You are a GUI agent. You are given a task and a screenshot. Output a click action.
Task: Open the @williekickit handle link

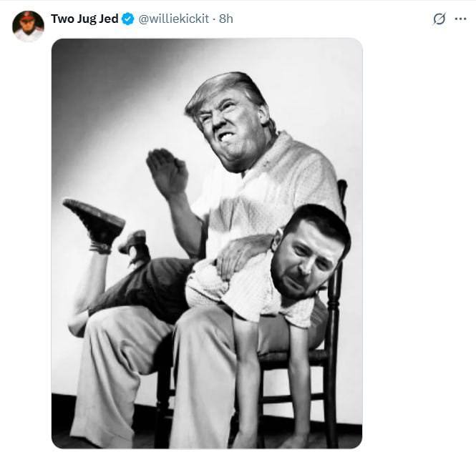[174, 19]
